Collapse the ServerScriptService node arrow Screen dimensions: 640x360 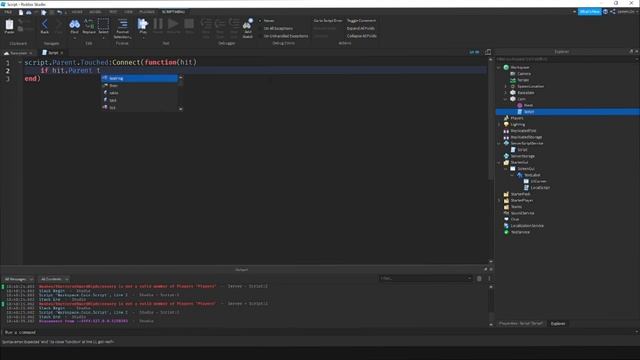pos(499,143)
